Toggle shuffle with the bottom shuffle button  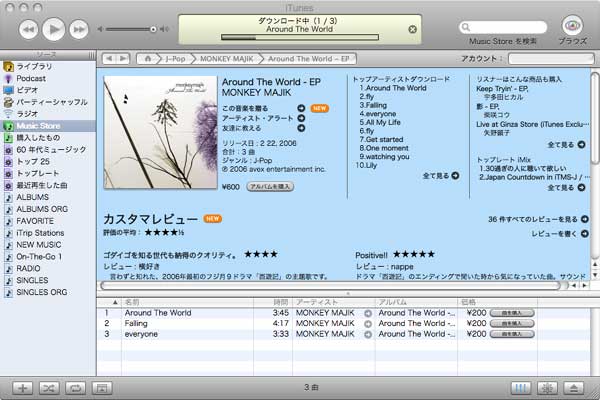pyautogui.click(x=49, y=388)
